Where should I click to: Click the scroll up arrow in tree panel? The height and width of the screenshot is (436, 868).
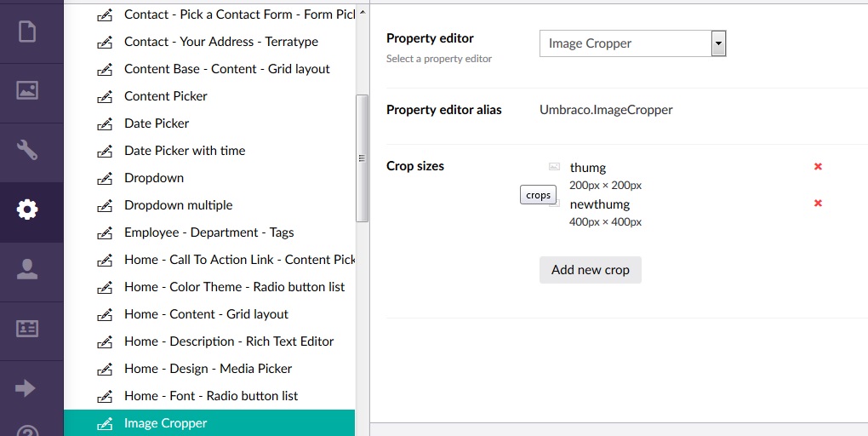point(362,12)
